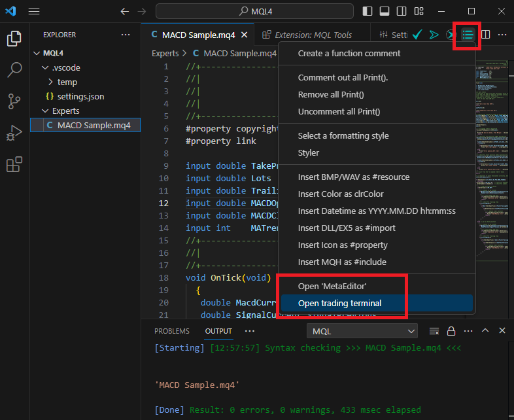The image size is (514, 420).
Task: Choose Insert Datetime as YYYY.MM.DD hh:mm:ss
Action: click(x=377, y=211)
